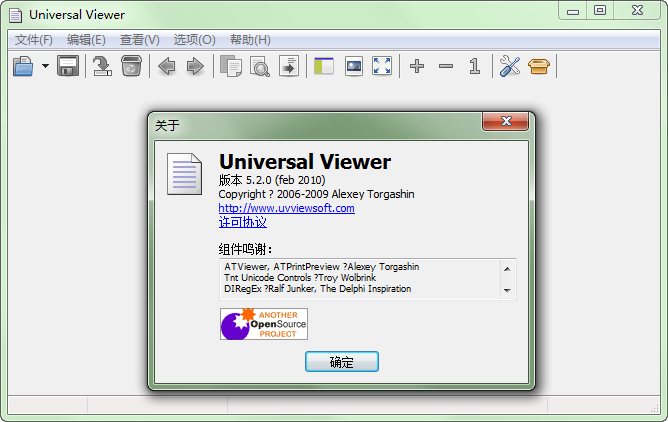Maximize the Universal Viewer window

[x=600, y=11]
